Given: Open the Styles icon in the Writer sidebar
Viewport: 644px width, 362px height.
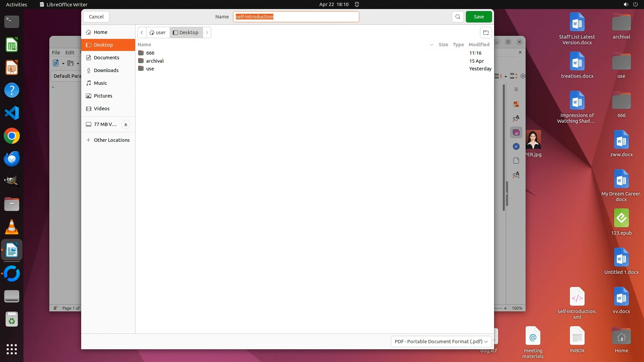Looking at the screenshot, I should [x=516, y=118].
